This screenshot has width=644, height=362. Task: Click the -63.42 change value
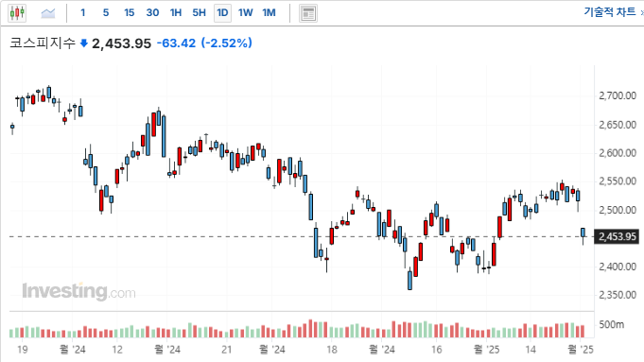pos(176,43)
